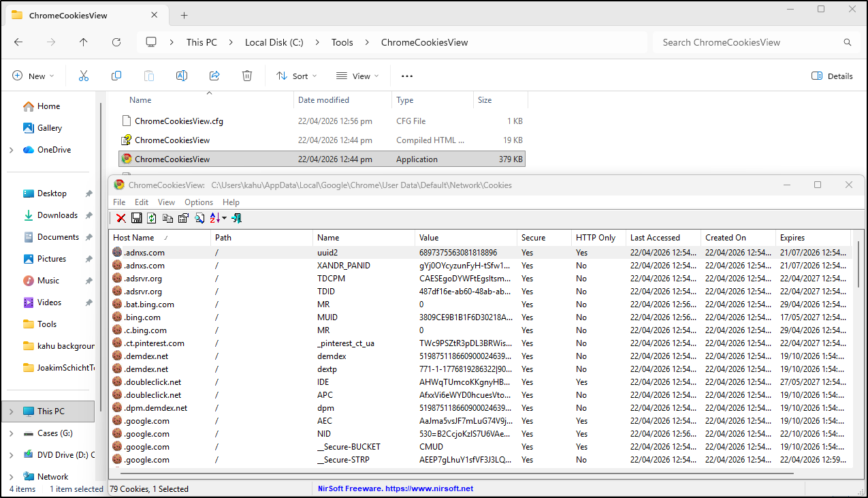Click the Copy icon in Explorer toolbar

(116, 76)
